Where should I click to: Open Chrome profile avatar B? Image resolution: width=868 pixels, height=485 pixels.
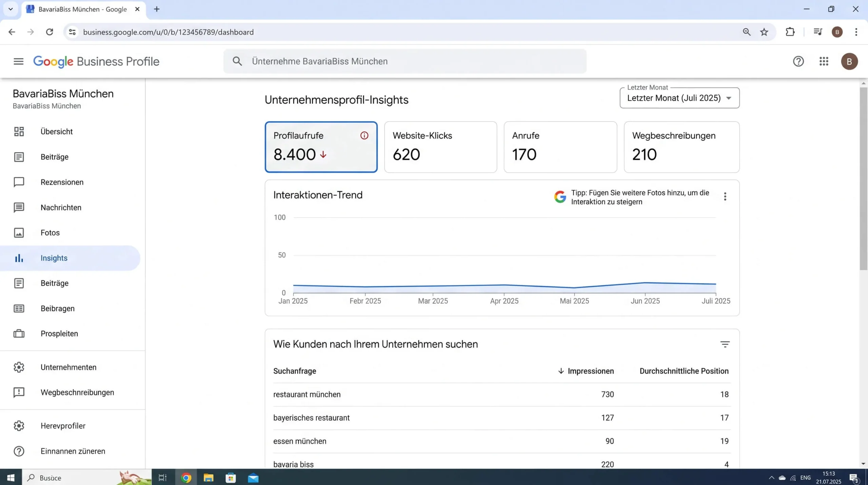[x=837, y=32]
